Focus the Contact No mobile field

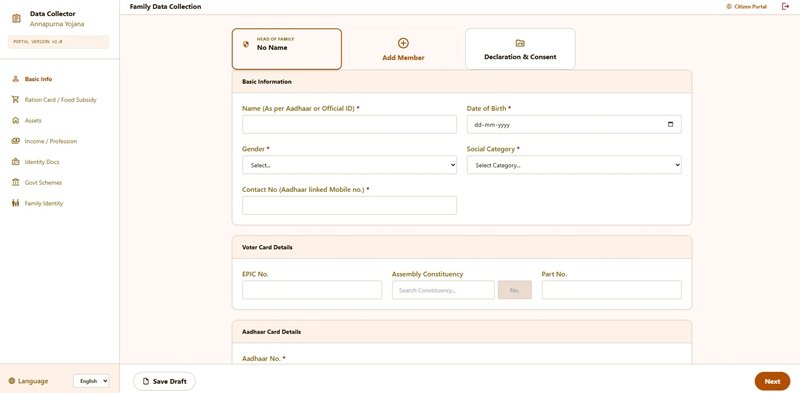(349, 205)
